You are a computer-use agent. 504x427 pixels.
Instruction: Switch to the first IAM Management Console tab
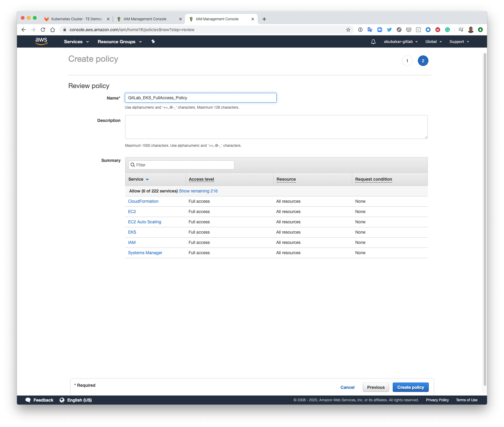click(x=145, y=19)
